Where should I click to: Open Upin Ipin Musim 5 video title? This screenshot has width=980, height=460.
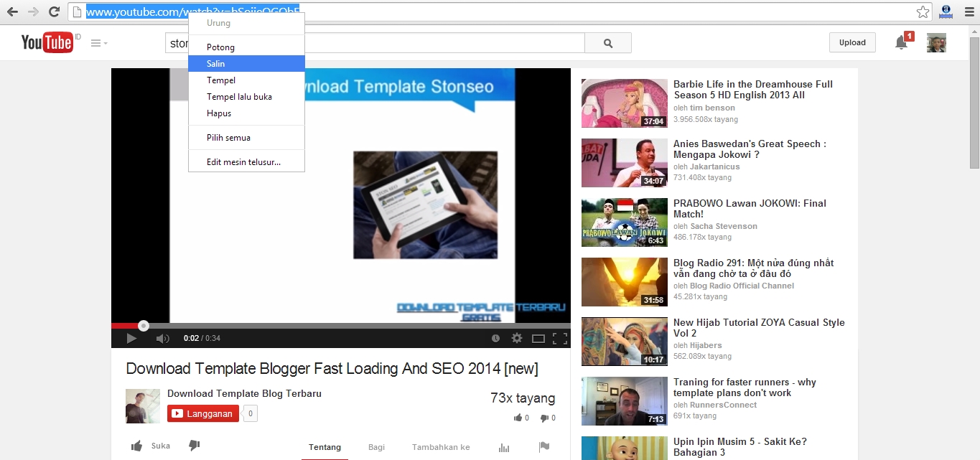740,447
